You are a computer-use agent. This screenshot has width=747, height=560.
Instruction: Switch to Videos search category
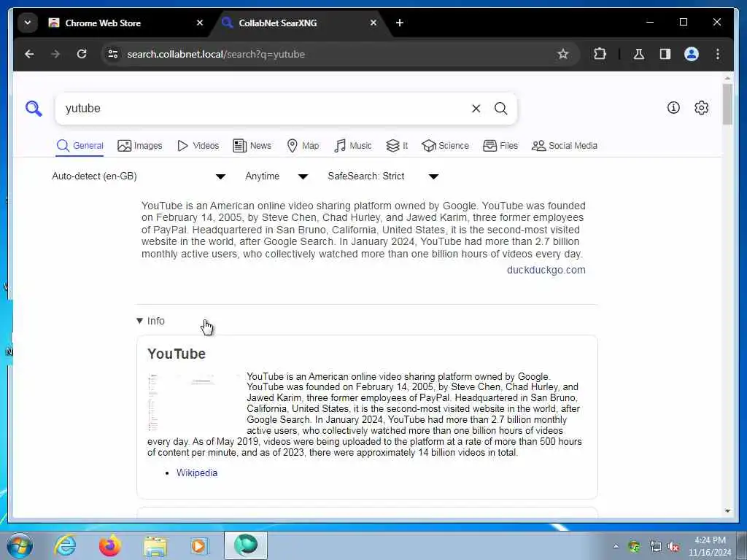pos(198,146)
